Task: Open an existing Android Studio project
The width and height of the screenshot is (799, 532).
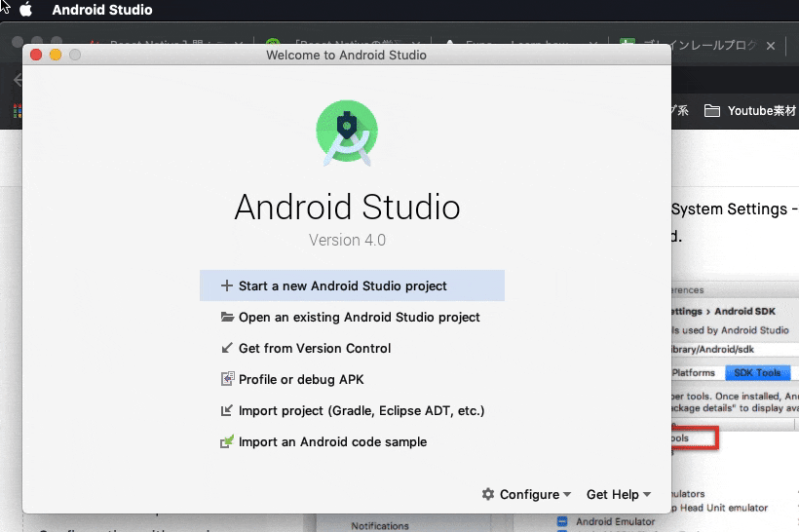Action: (x=352, y=317)
